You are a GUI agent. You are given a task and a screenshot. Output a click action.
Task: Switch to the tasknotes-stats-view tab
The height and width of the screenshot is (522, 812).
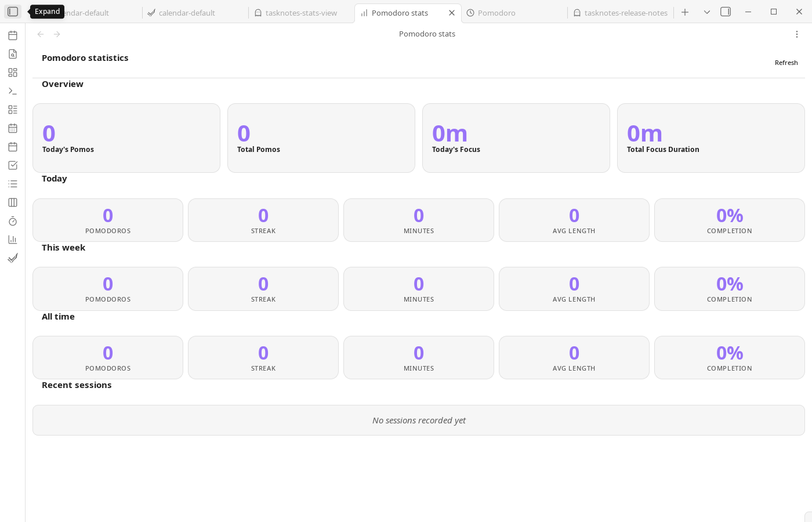(300, 13)
